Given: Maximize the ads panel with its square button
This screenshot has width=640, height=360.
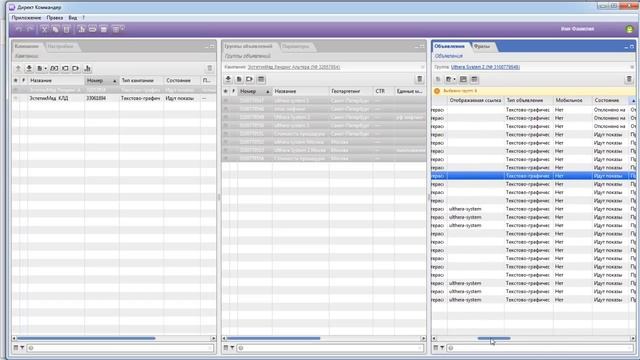Looking at the screenshot, I should [x=632, y=47].
